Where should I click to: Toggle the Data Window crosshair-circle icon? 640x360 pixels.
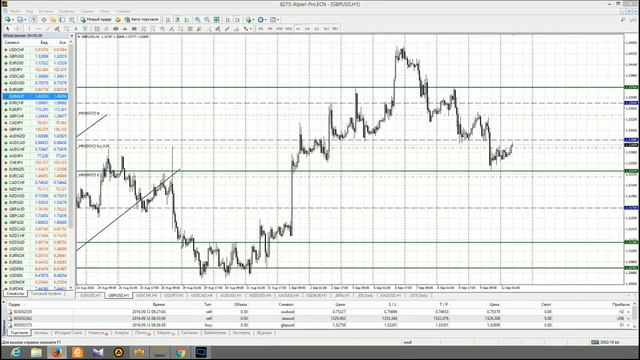tap(44, 19)
